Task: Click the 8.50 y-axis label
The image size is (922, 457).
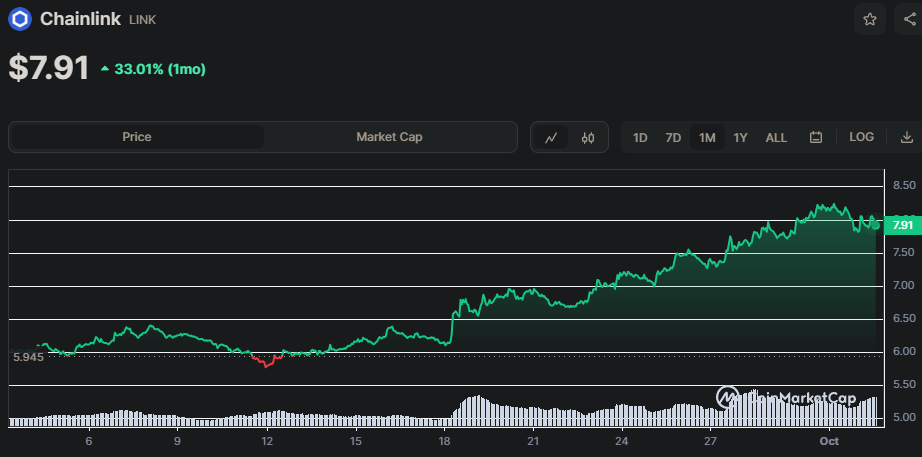Action: coord(903,185)
